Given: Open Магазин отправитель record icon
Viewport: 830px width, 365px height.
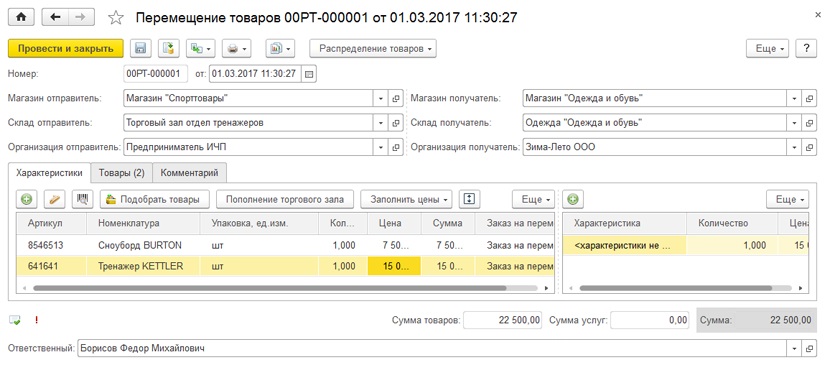Looking at the screenshot, I should tap(395, 98).
